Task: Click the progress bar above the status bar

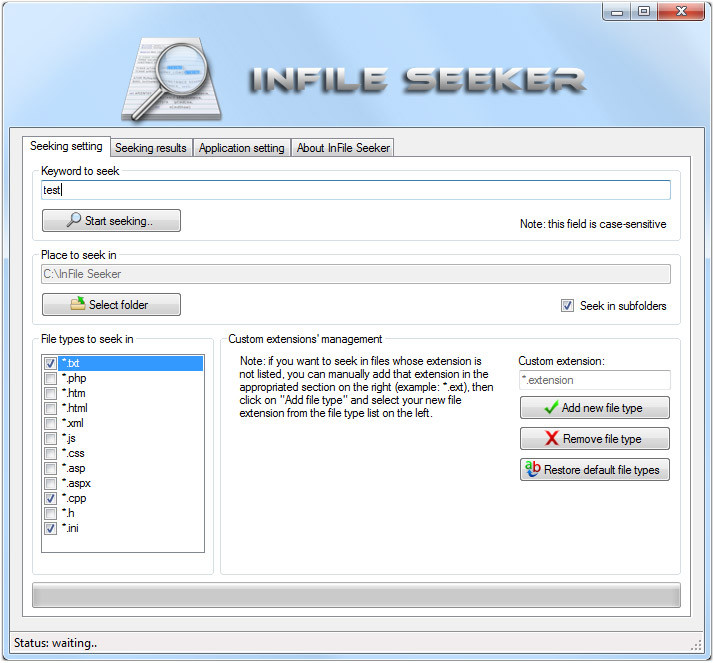Action: coord(356,595)
